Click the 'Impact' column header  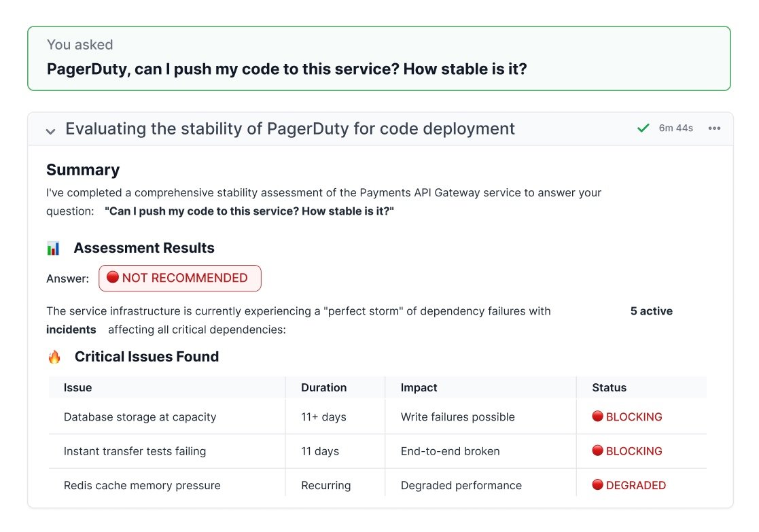click(419, 388)
